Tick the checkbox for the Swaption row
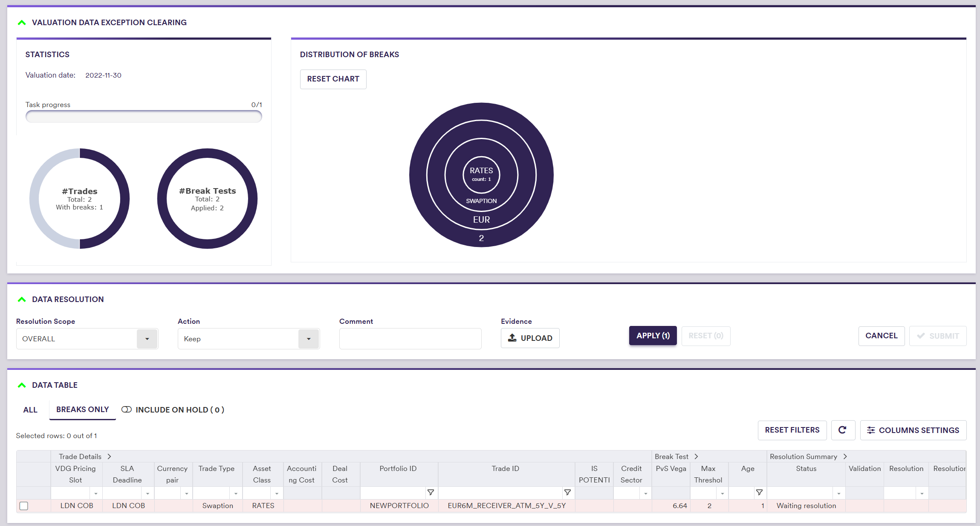Viewport: 980px width, 526px height. pyautogui.click(x=24, y=506)
